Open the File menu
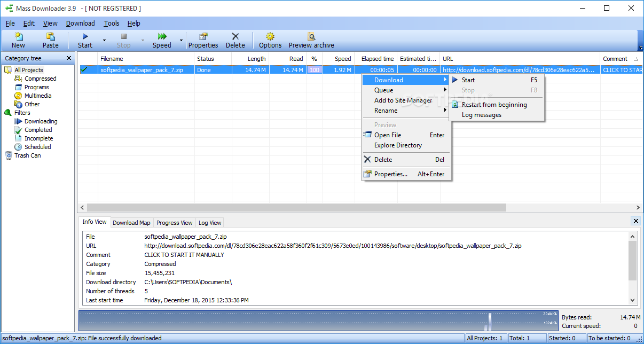Viewport: 644px width, 344px height. pos(11,24)
